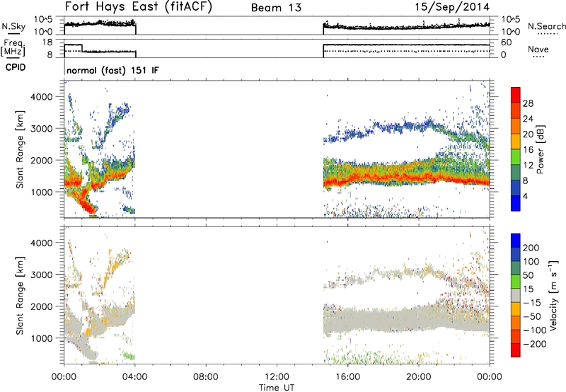The image size is (566, 392).
Task: Click the gray band of the velocity color bar
Action: point(516,295)
